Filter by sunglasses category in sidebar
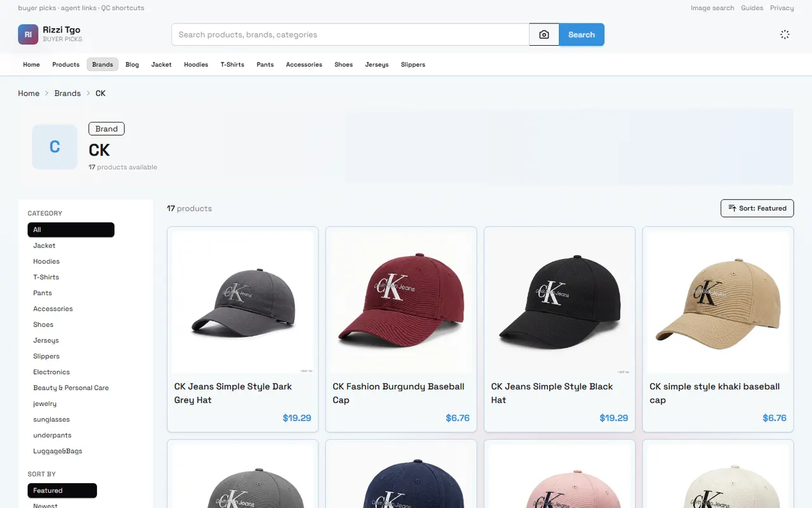The image size is (812, 508). pyautogui.click(x=51, y=420)
